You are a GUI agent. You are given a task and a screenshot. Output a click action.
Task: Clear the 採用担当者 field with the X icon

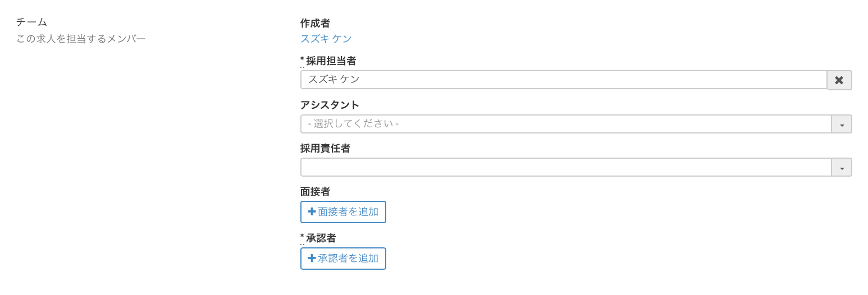(x=839, y=80)
